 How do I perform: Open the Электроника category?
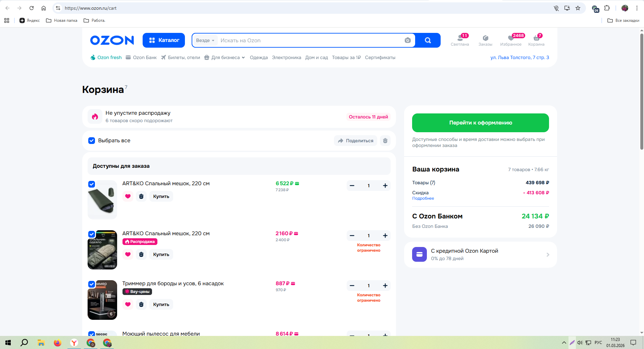(x=287, y=58)
